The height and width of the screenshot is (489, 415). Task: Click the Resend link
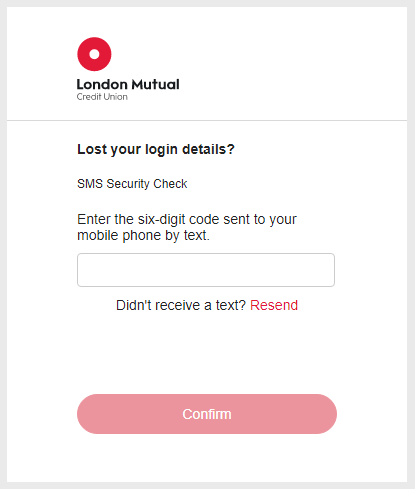point(274,305)
